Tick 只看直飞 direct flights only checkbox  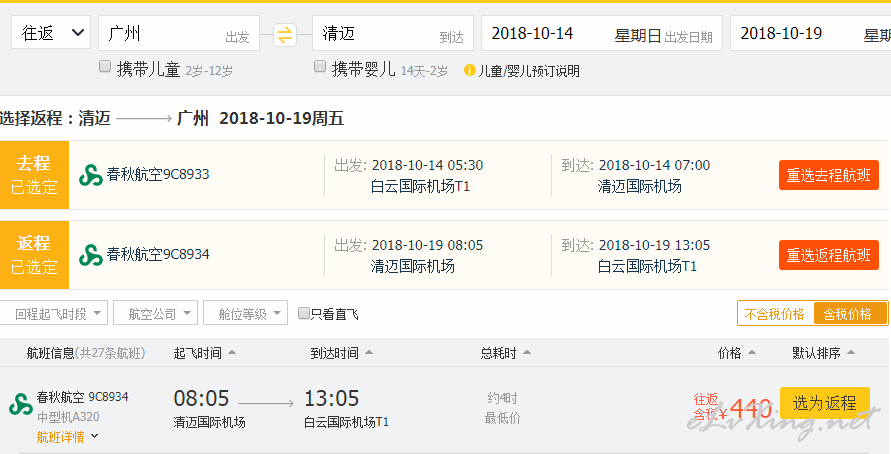tap(304, 313)
